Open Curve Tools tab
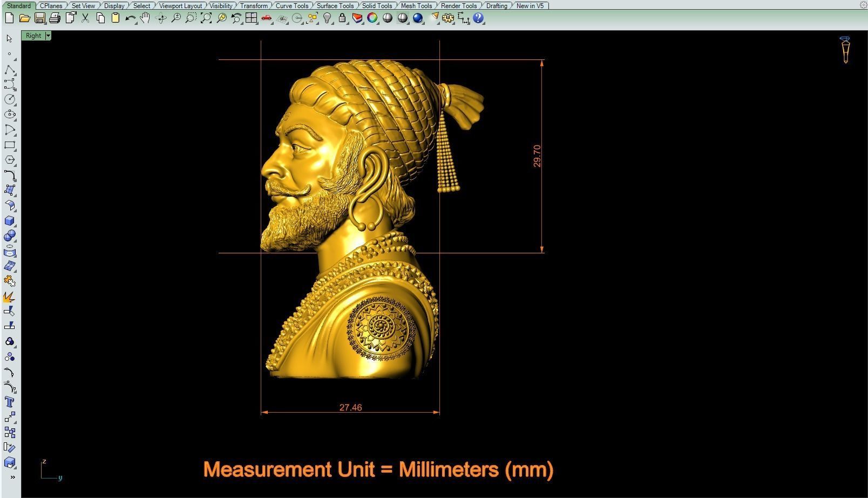 [292, 5]
